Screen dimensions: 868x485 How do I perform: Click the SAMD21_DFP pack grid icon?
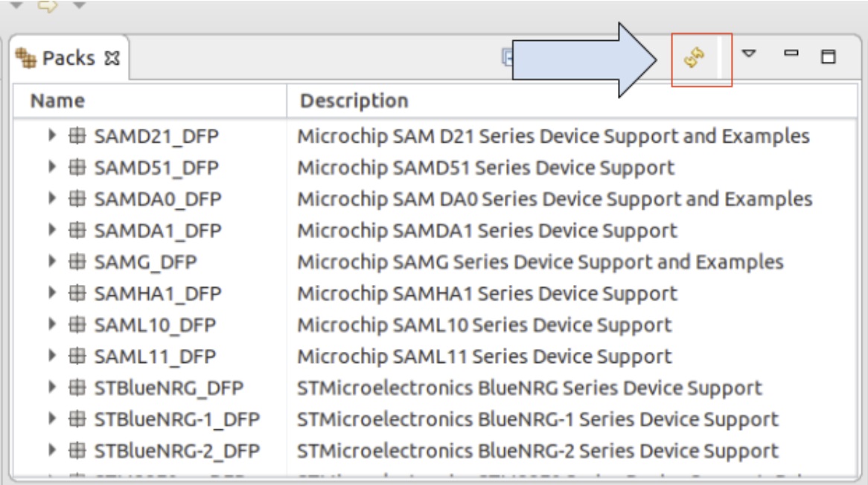click(77, 136)
